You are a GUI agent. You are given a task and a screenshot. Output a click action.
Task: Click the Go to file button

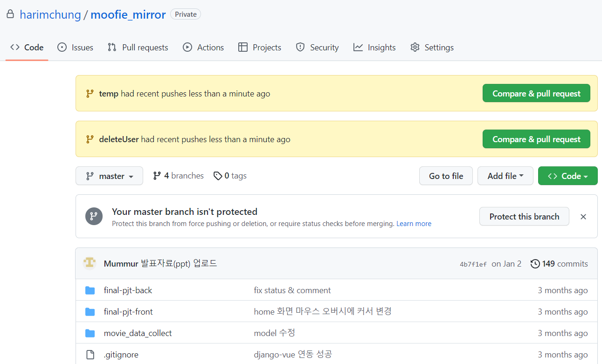446,176
